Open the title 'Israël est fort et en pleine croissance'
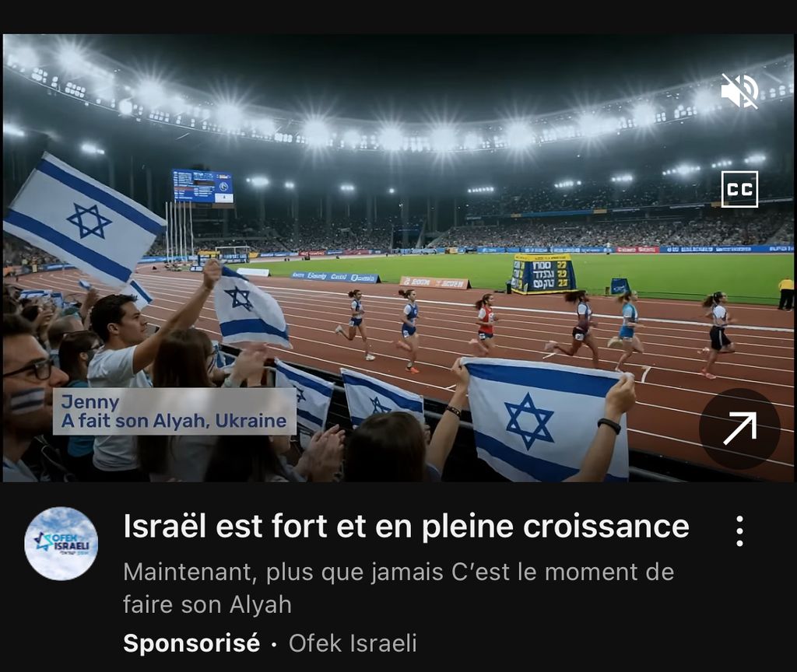This screenshot has height=672, width=797. (x=406, y=527)
